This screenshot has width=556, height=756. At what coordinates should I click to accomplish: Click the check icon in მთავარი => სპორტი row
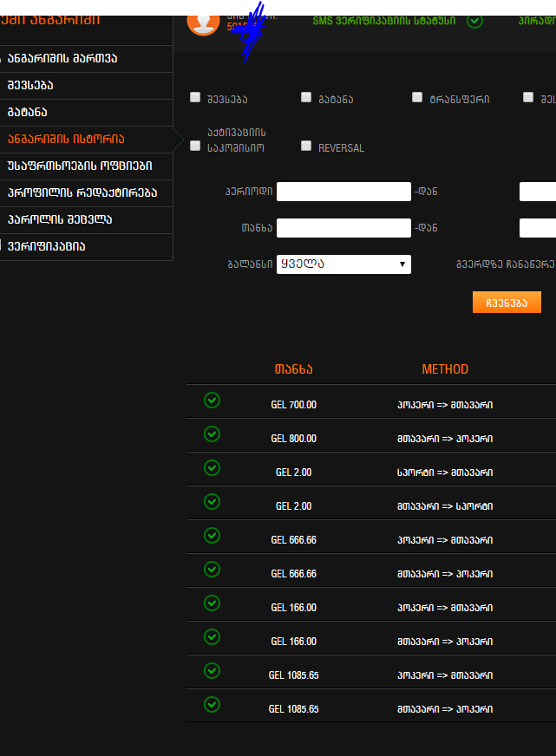click(212, 502)
